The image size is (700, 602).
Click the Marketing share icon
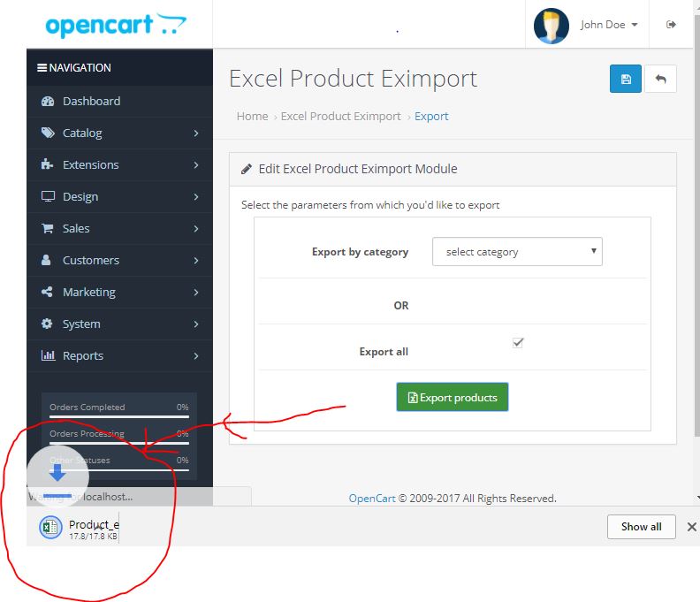tap(47, 292)
